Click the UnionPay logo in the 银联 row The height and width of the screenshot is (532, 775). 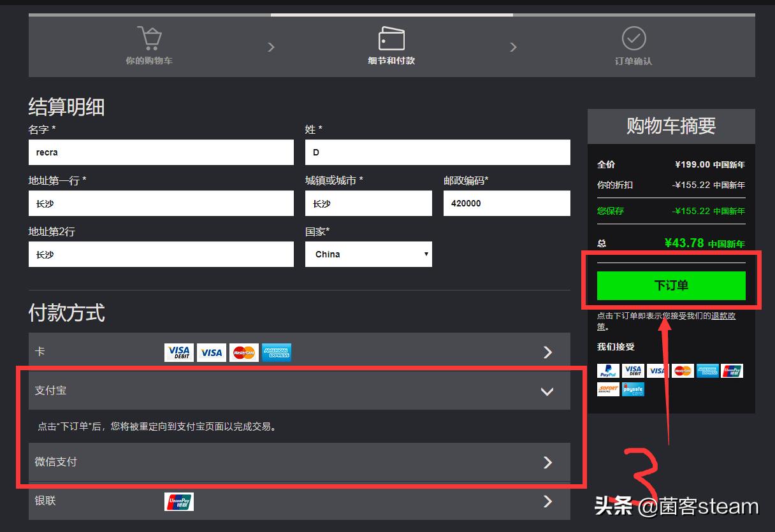[x=179, y=501]
